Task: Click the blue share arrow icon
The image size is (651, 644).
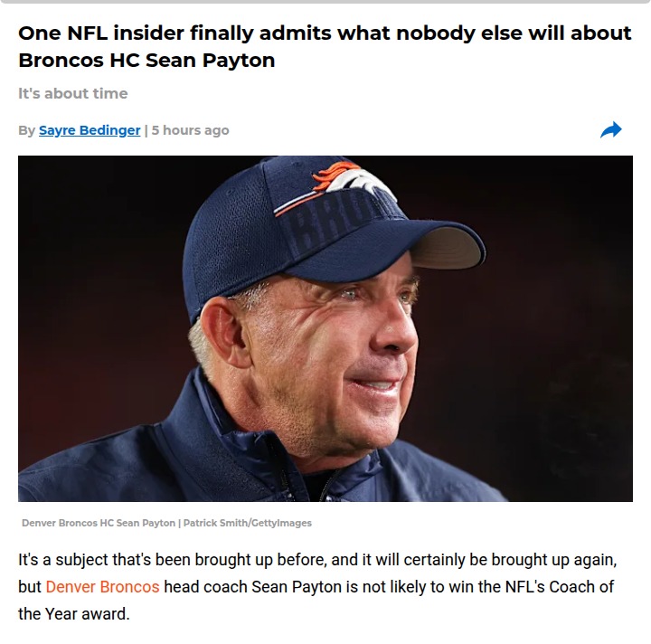Action: click(611, 130)
